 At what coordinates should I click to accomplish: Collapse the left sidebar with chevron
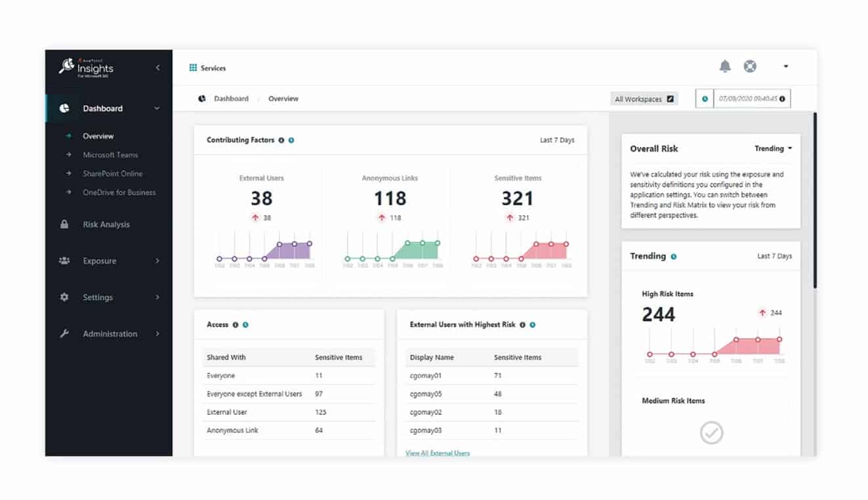click(157, 68)
